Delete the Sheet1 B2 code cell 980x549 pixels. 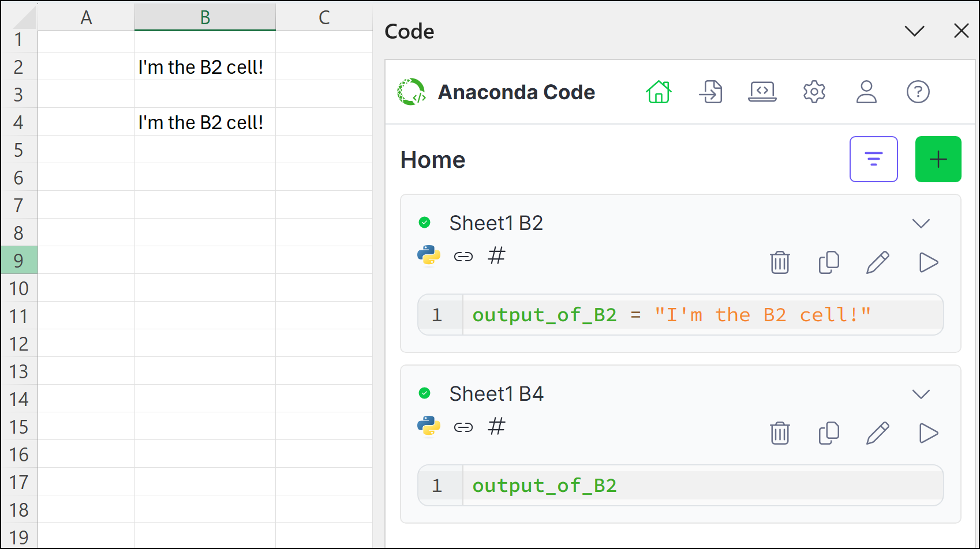coord(780,262)
